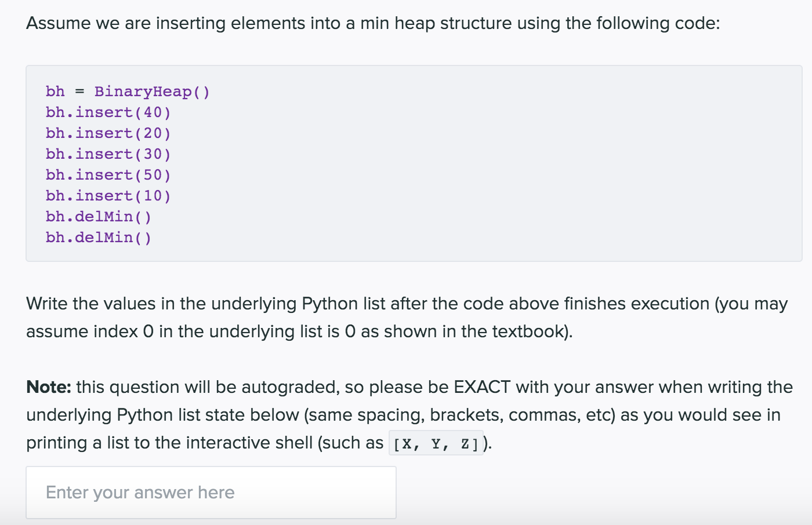The width and height of the screenshot is (812, 525).
Task: Click the [X, Y, Z] inline code example
Action: click(436, 444)
